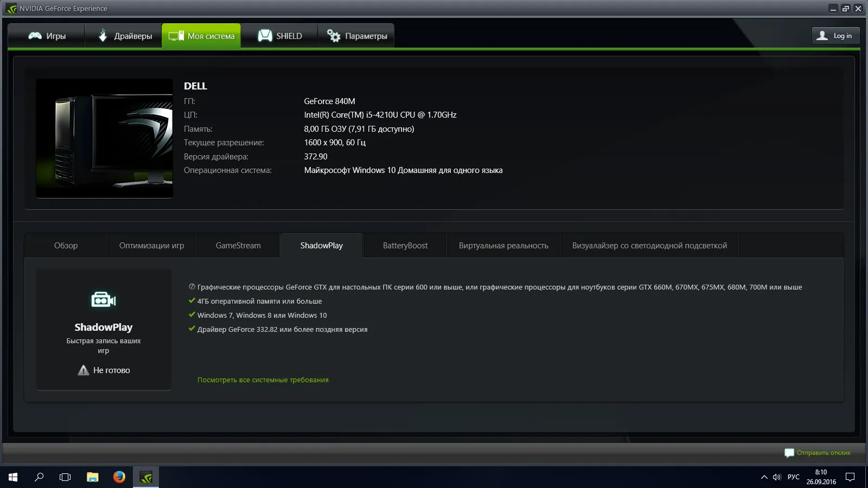This screenshot has height=488, width=868.
Task: Close the GeForce Experience window
Action: [x=858, y=8]
